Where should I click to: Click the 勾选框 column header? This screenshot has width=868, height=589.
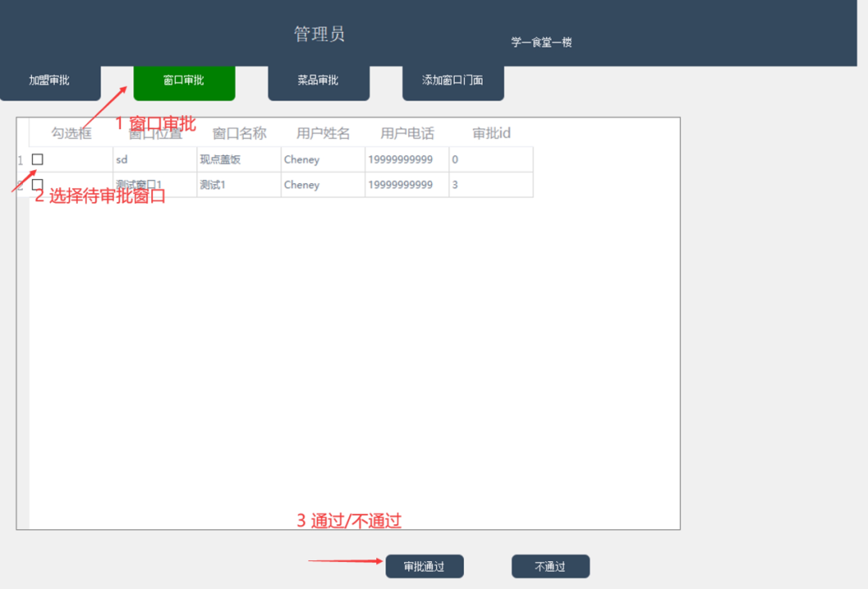coord(71,133)
